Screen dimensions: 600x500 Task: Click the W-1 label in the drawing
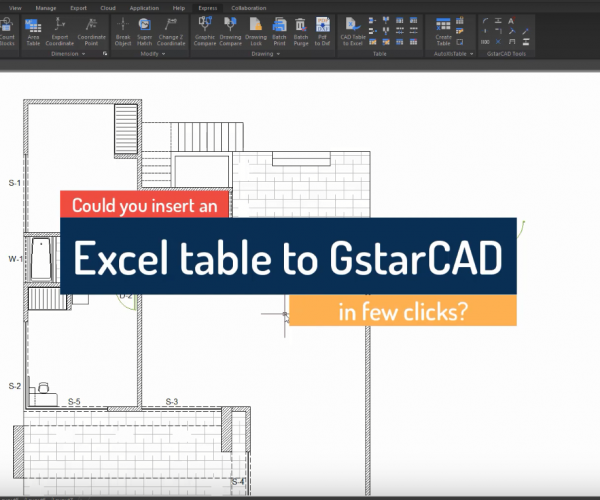[16, 259]
